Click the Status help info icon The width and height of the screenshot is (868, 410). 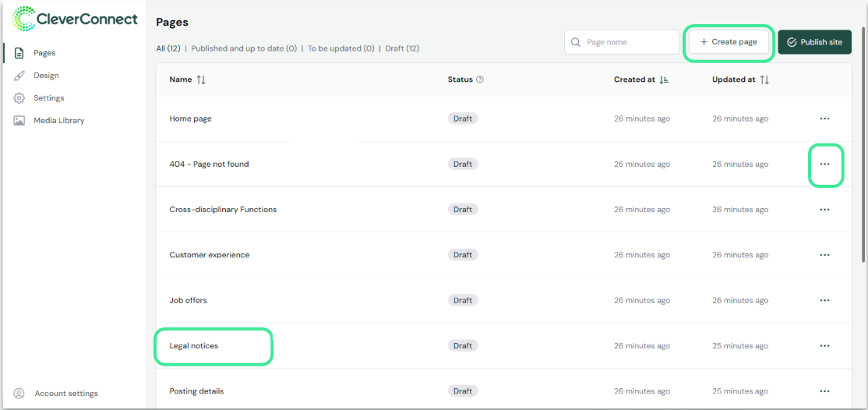[x=480, y=80]
